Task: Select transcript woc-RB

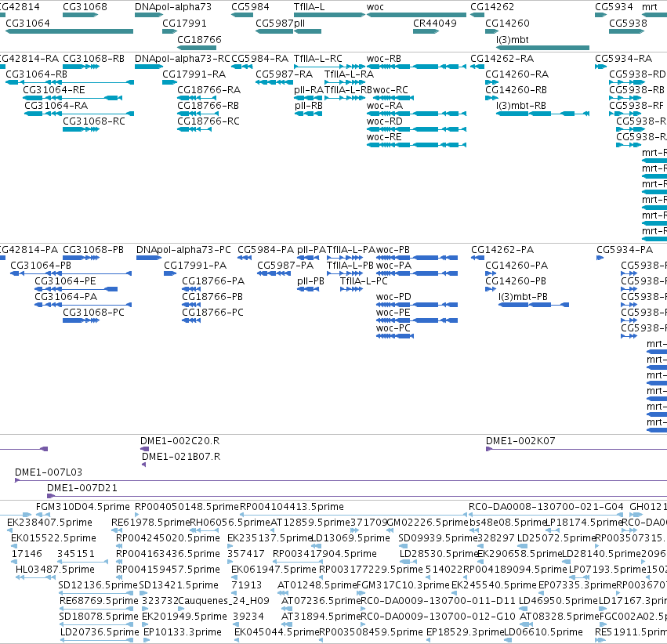Action: (x=416, y=67)
